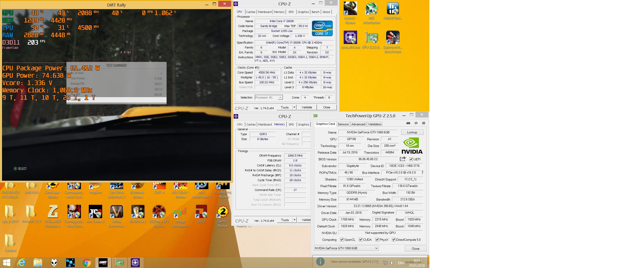This screenshot has width=644, height=268.
Task: Toggle the CUDA checkbox
Action: click(360, 240)
